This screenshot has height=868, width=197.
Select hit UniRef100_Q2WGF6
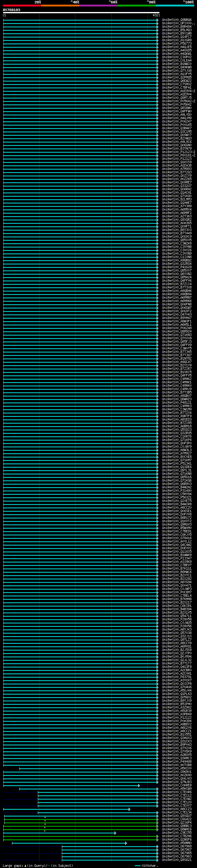177,839
